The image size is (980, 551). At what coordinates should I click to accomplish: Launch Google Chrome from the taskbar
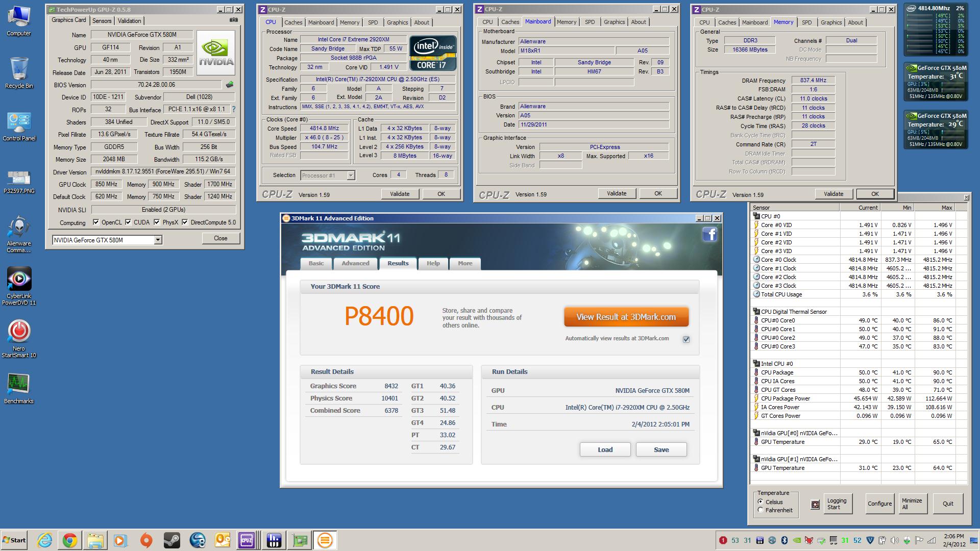(70, 540)
